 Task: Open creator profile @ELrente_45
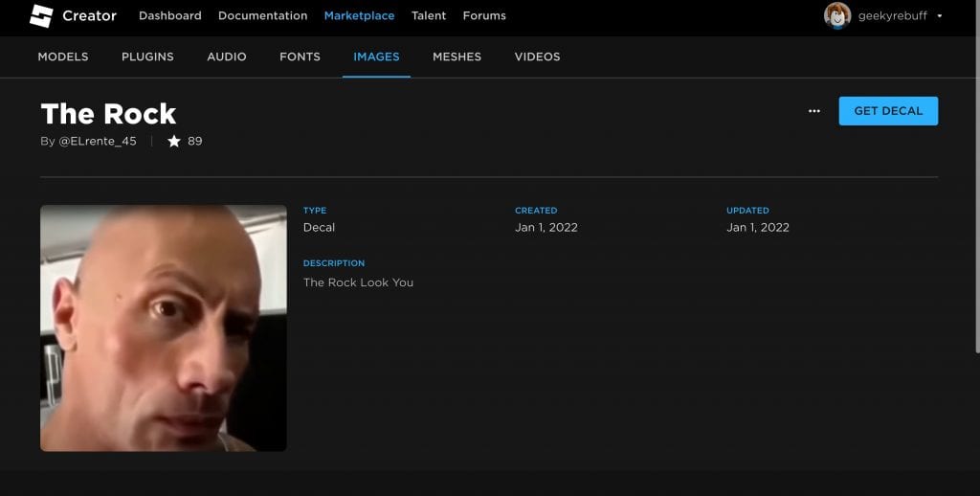[98, 142]
